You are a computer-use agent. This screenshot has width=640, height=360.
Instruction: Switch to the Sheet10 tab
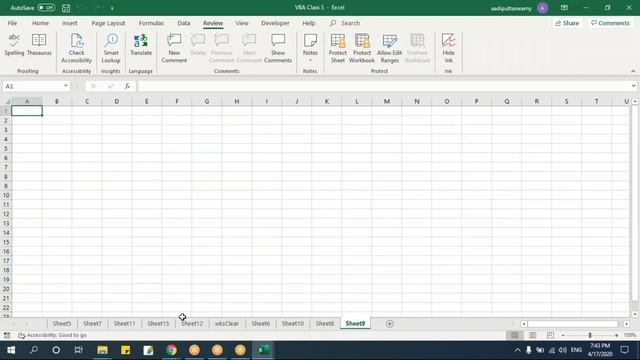293,323
